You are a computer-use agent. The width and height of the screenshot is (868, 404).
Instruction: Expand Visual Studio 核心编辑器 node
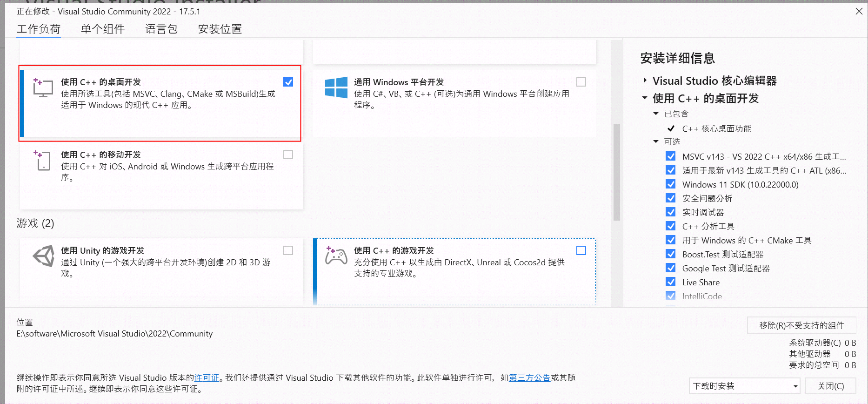[x=645, y=80]
